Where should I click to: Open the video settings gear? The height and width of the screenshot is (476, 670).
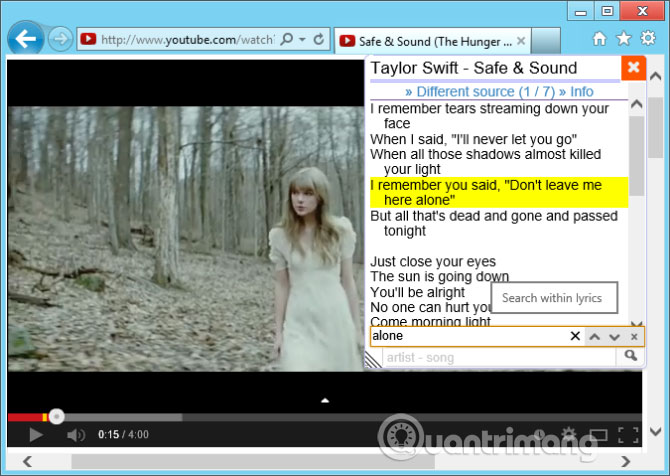569,435
